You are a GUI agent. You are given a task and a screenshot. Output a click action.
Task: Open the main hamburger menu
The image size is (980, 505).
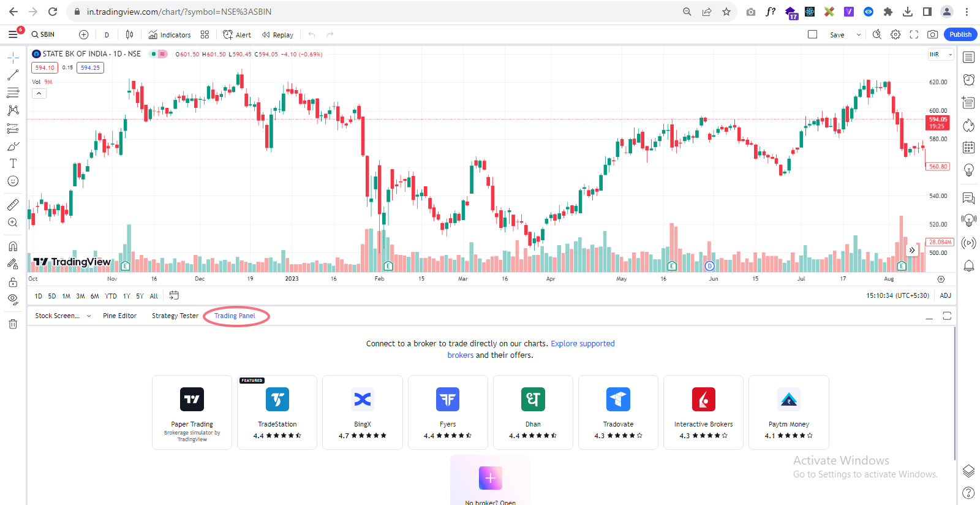[x=13, y=34]
